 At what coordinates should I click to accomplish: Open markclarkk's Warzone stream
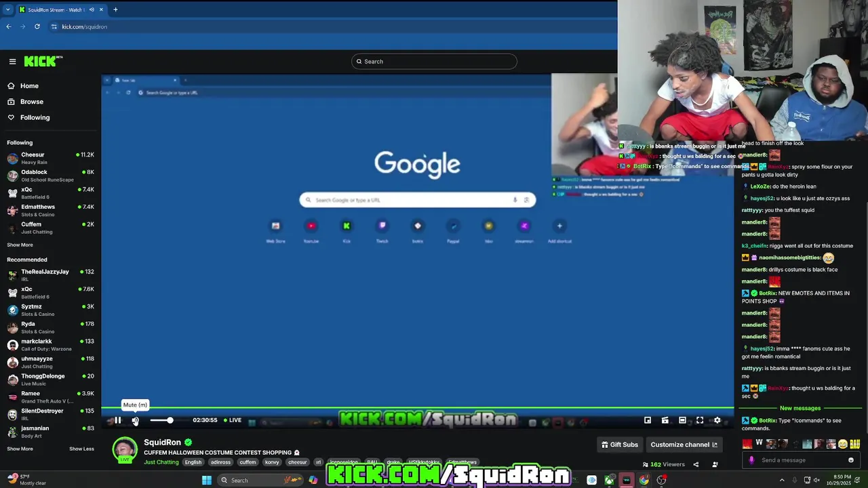click(50, 345)
